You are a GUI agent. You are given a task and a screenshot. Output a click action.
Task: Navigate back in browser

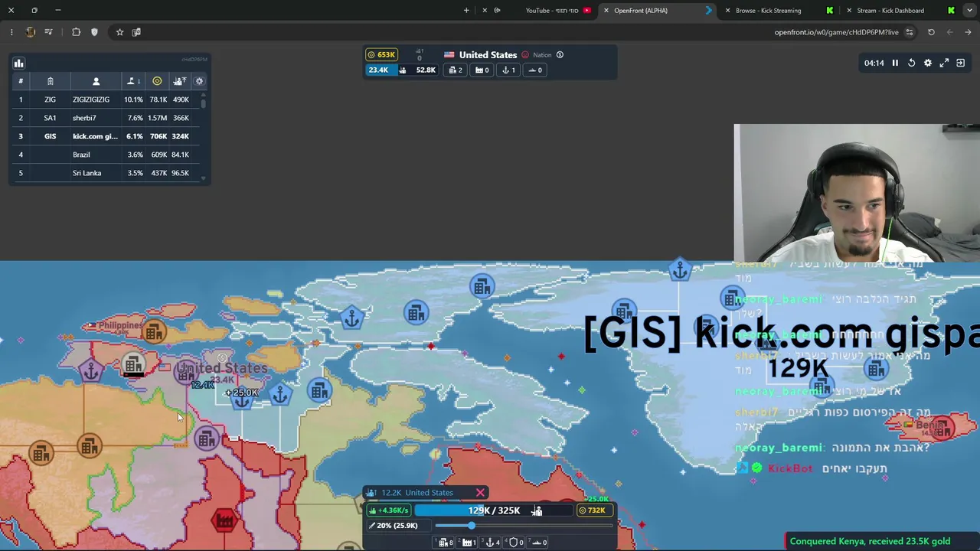pos(968,32)
